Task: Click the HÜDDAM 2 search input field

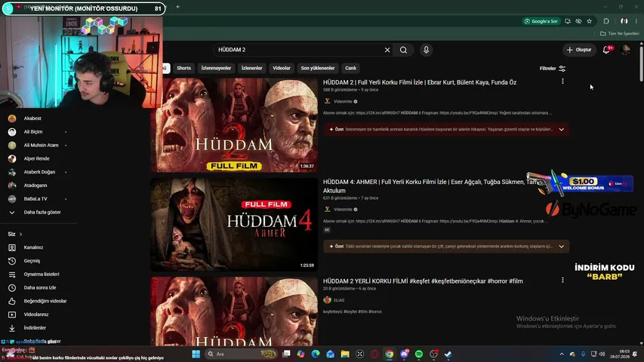Action: pos(298,50)
